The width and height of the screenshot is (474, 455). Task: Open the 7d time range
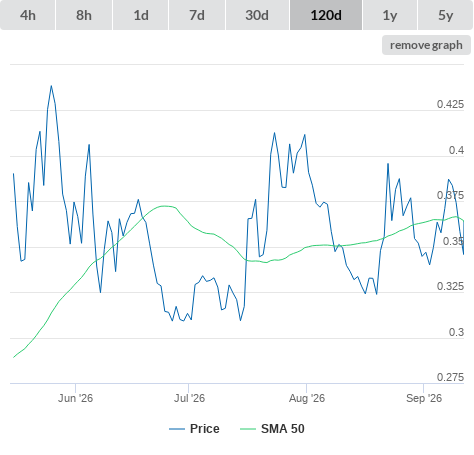coord(197,15)
